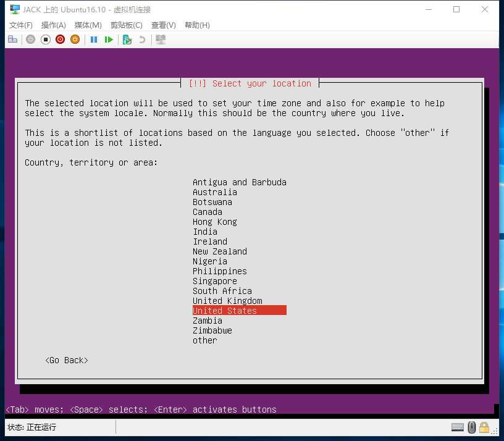The image size is (504, 441).
Task: Select Zimbabwe in the country list
Action: coord(240,330)
